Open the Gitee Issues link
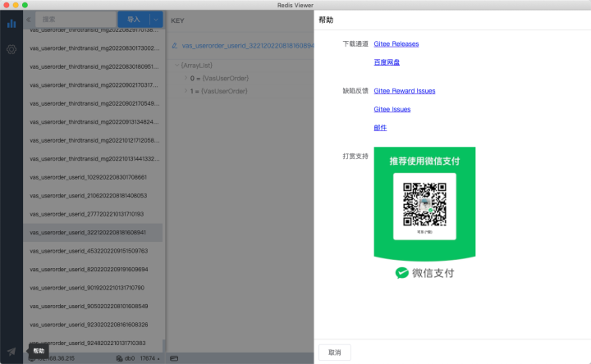Viewport: 591px width, 364px height. coord(392,109)
